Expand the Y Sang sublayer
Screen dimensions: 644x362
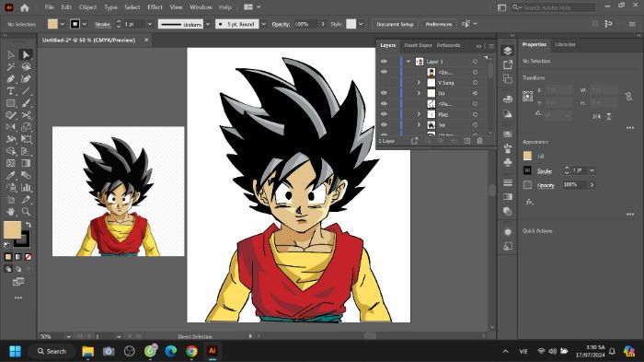(x=419, y=83)
